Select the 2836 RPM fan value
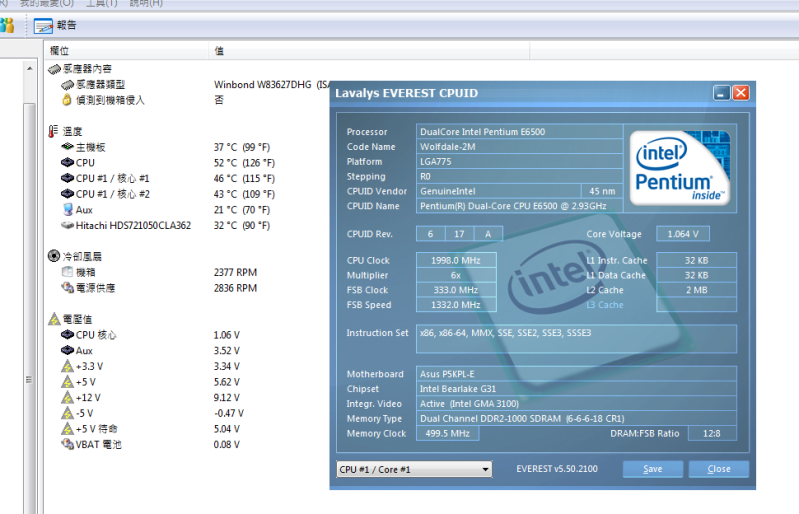 (x=235, y=288)
